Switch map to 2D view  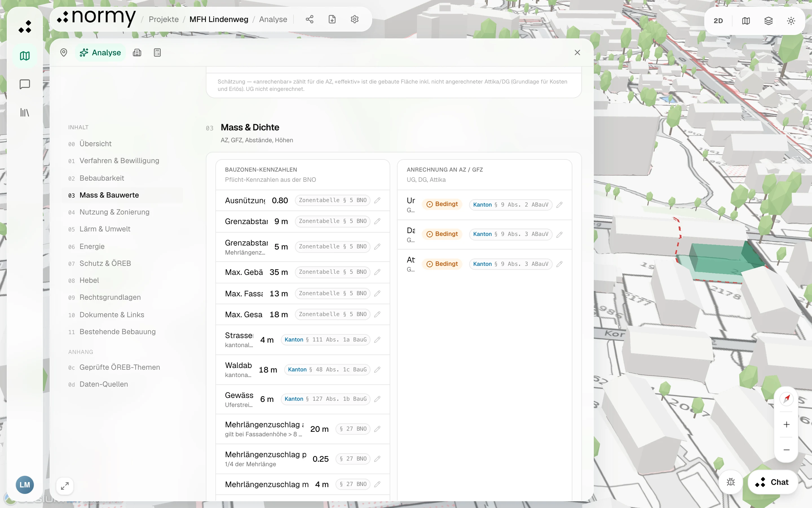tap(718, 21)
